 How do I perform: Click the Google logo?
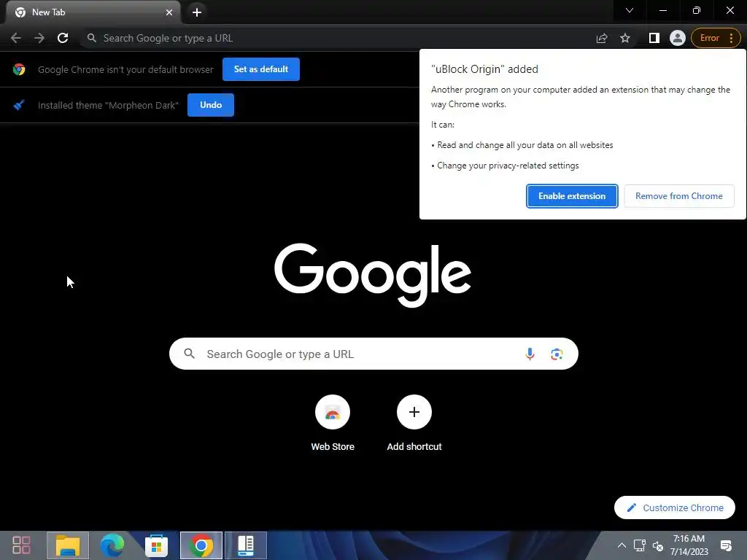pos(373,275)
